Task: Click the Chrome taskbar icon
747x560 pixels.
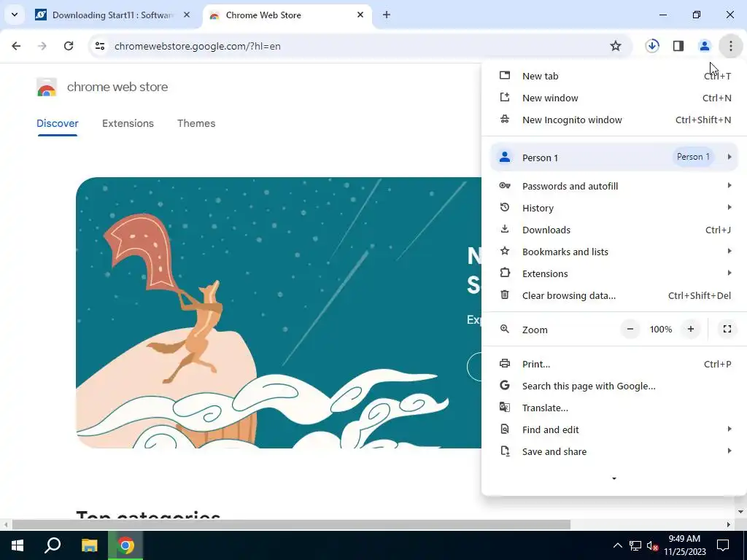Action: [125, 545]
